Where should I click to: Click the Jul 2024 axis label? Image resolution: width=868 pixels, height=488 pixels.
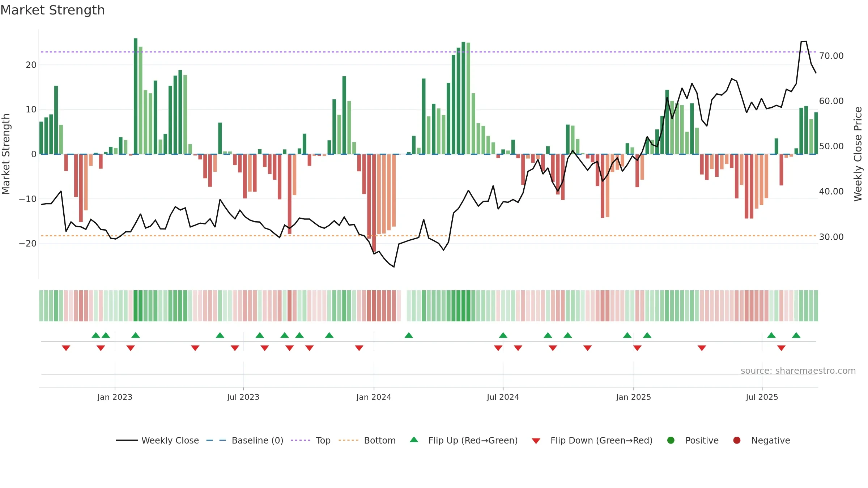point(503,397)
